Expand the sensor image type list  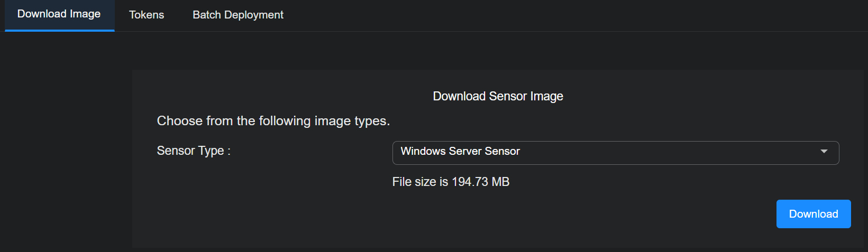click(615, 153)
